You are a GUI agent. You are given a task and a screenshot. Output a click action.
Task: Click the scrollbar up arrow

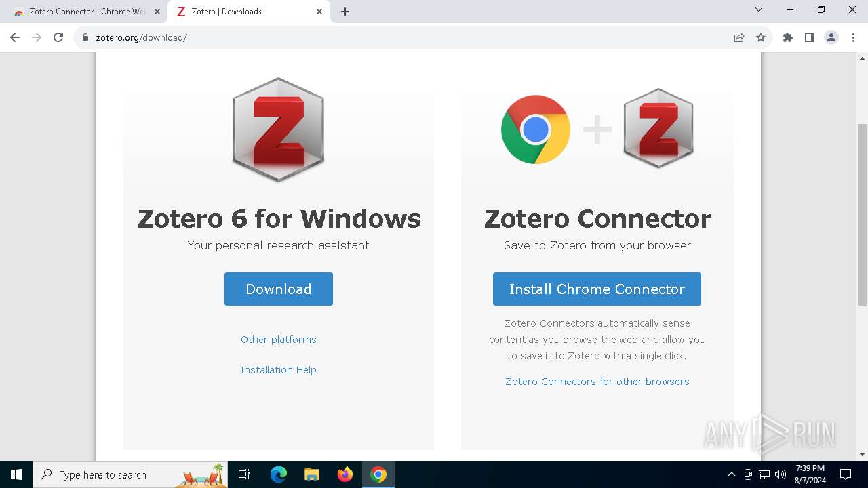pos(862,58)
